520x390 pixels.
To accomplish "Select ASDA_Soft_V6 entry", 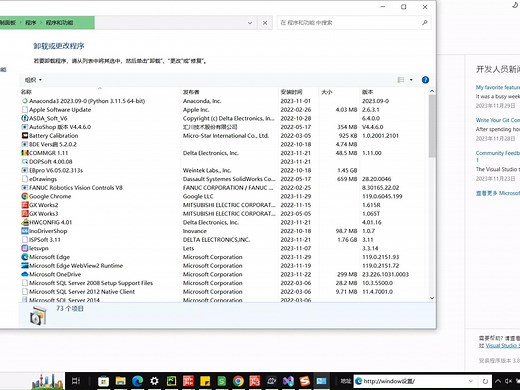I will click(x=224, y=118).
